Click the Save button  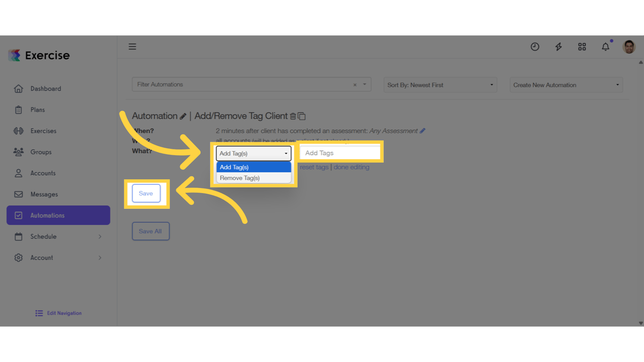(x=146, y=193)
